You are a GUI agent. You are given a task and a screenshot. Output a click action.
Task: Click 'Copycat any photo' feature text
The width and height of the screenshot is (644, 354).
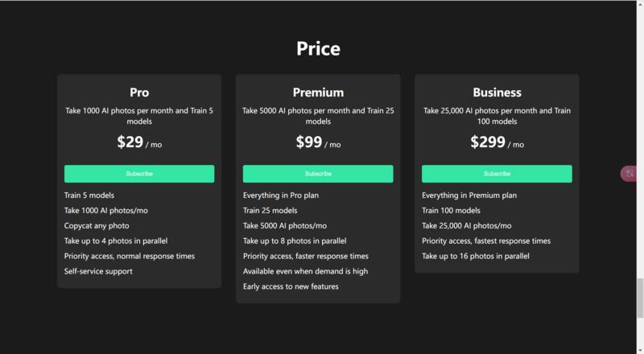pos(97,226)
